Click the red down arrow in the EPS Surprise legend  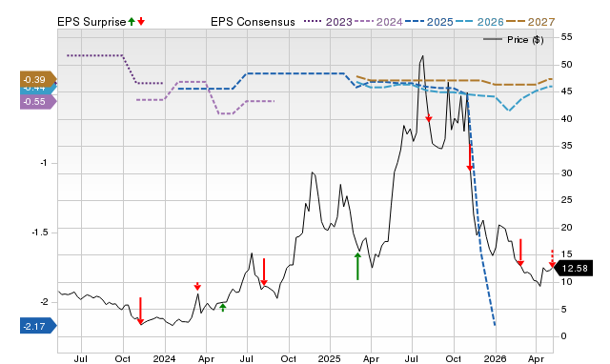pos(141,21)
